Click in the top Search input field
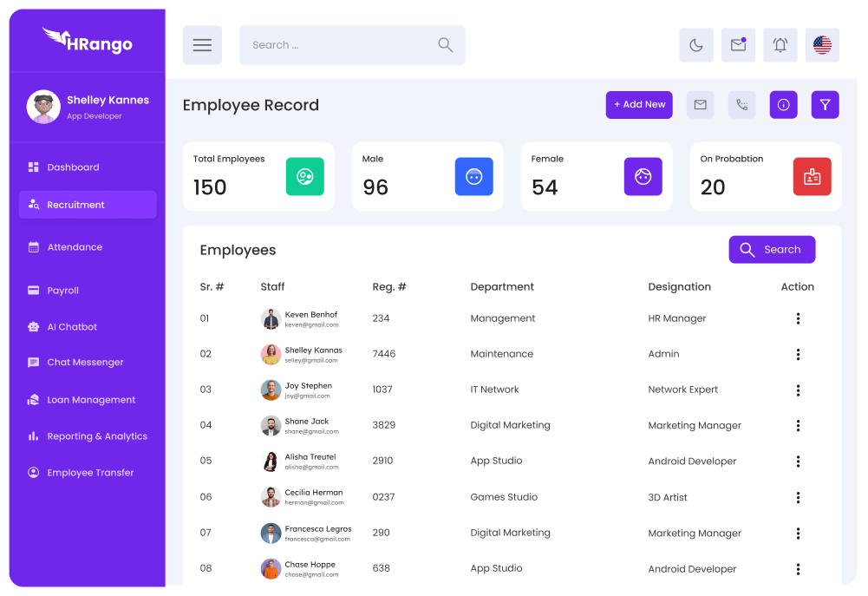The width and height of the screenshot is (868, 596). pos(338,45)
